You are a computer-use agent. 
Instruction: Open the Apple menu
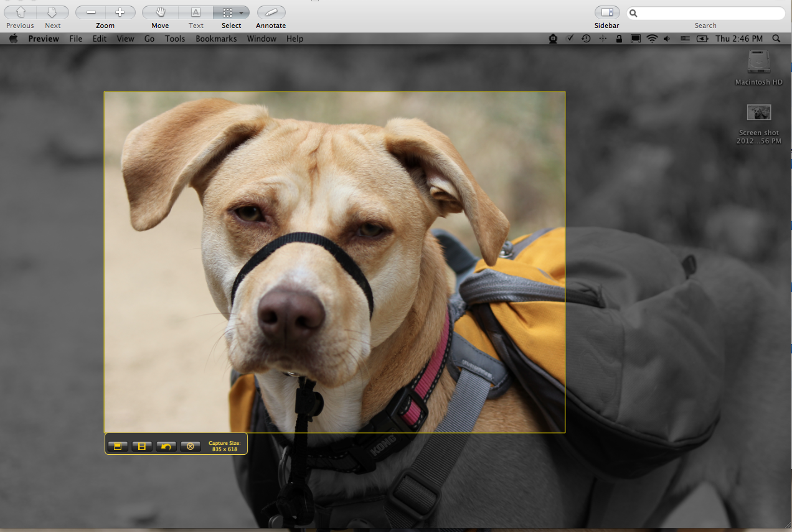[x=14, y=39]
